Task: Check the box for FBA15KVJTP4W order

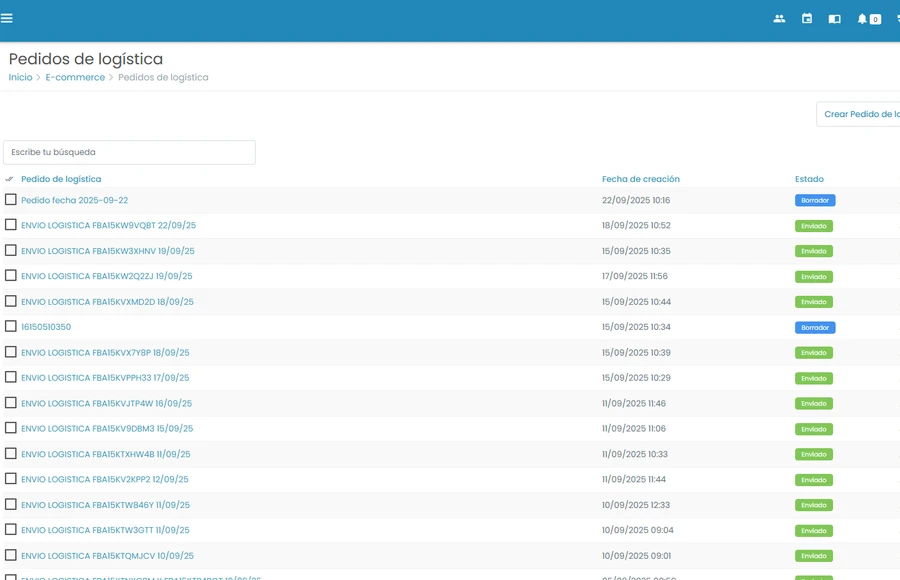Action: pyautogui.click(x=10, y=403)
